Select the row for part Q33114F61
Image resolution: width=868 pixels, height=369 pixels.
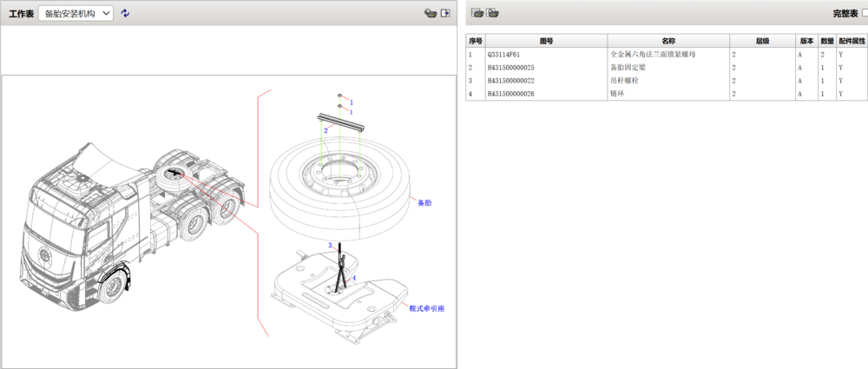click(x=546, y=54)
